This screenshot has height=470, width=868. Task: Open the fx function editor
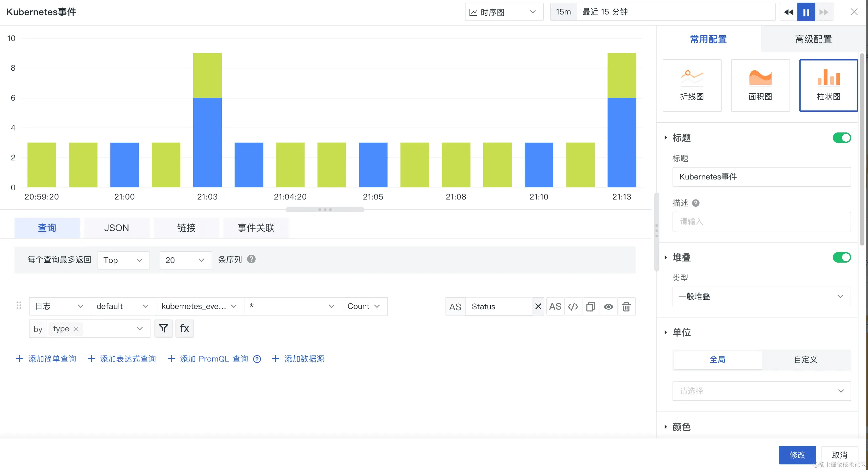184,328
